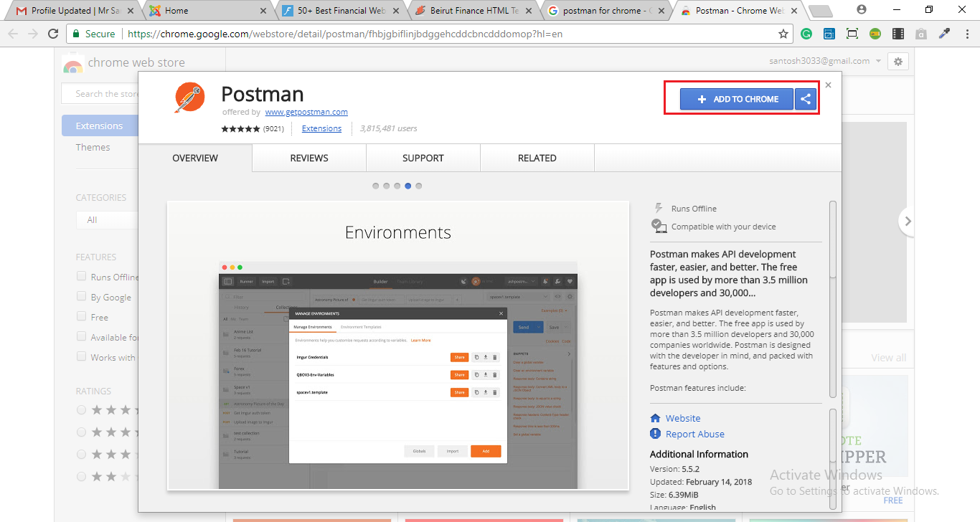Click the browser forward arrow

coord(33,34)
